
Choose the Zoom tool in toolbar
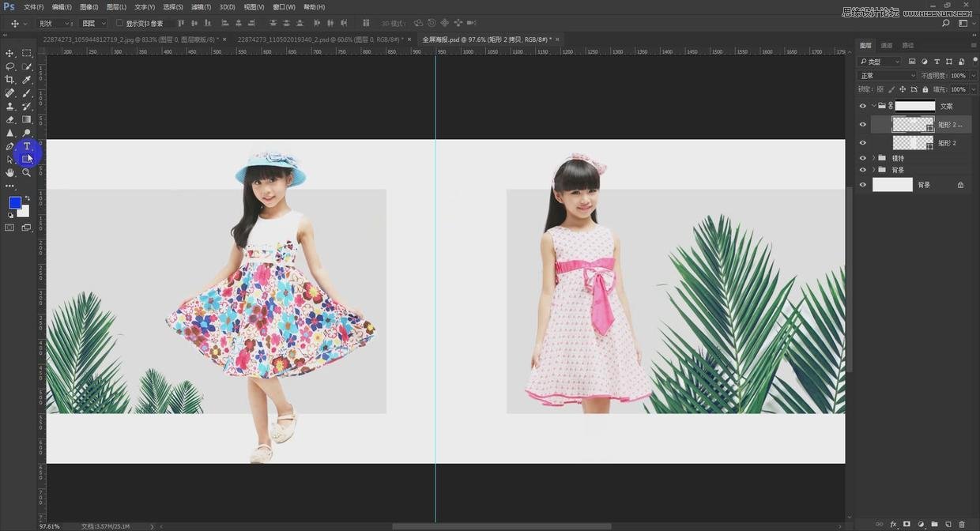[26, 172]
